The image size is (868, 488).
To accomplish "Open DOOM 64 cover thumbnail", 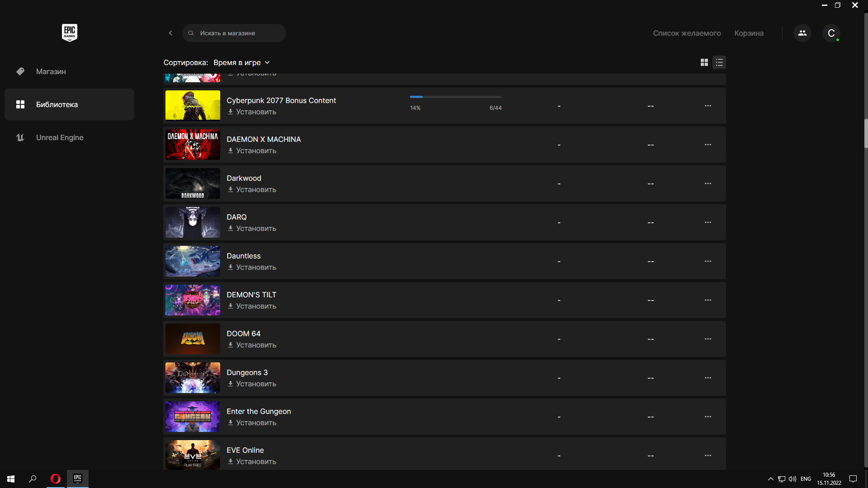I will point(193,339).
